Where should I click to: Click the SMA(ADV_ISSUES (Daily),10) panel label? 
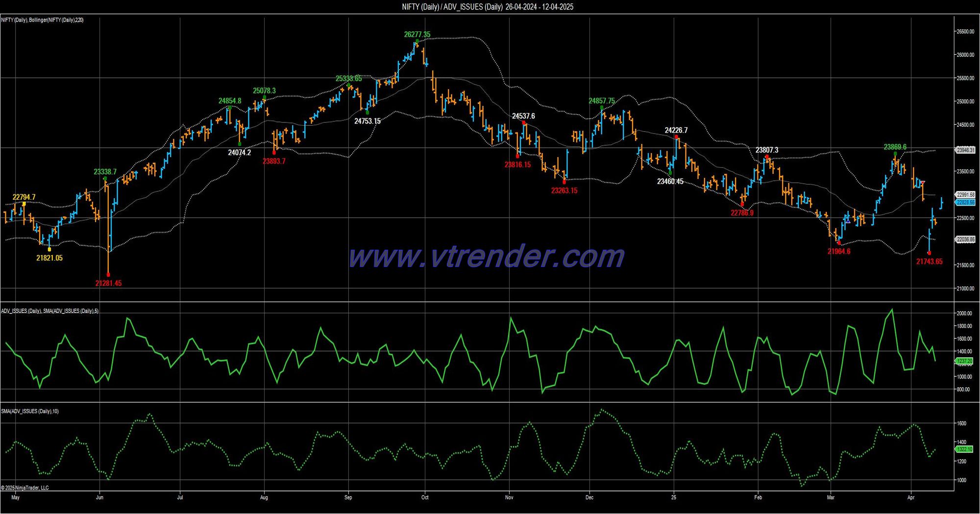30,411
